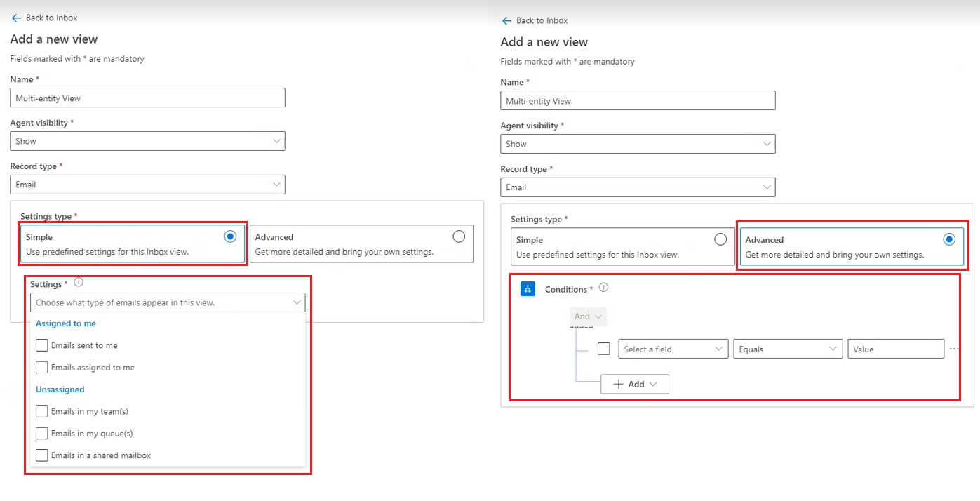Click the blue Conditions filter icon
The height and width of the screenshot is (501, 980).
click(x=527, y=288)
